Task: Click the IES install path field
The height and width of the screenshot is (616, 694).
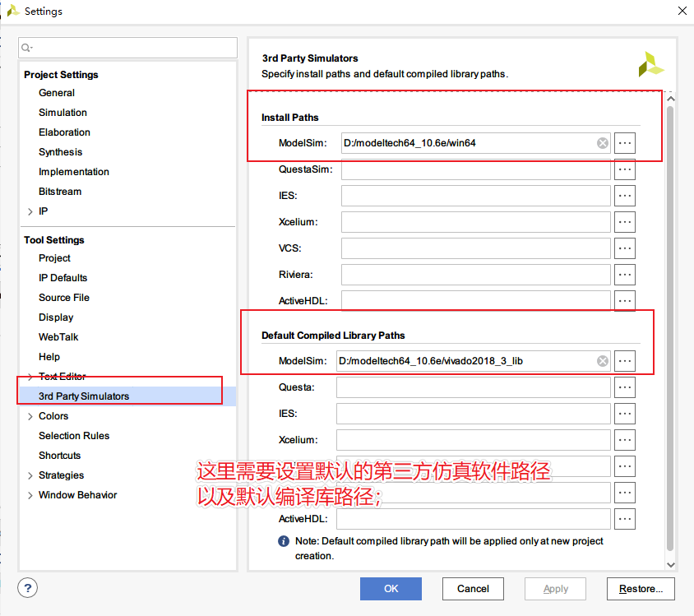Action: click(x=476, y=196)
